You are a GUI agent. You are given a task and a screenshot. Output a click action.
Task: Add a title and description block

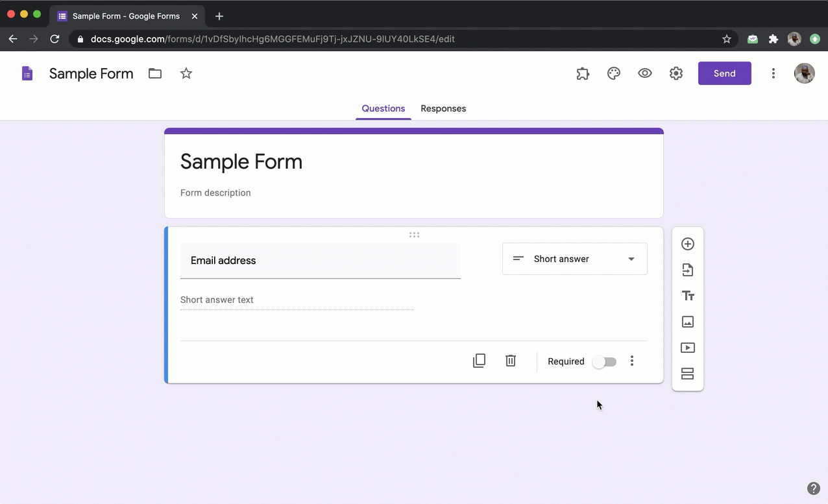click(688, 296)
